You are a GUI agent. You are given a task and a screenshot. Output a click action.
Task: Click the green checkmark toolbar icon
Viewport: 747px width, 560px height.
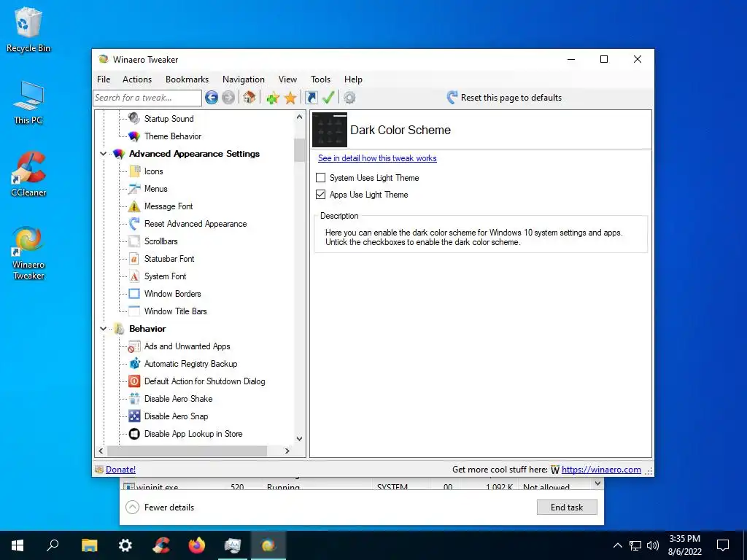pyautogui.click(x=328, y=98)
